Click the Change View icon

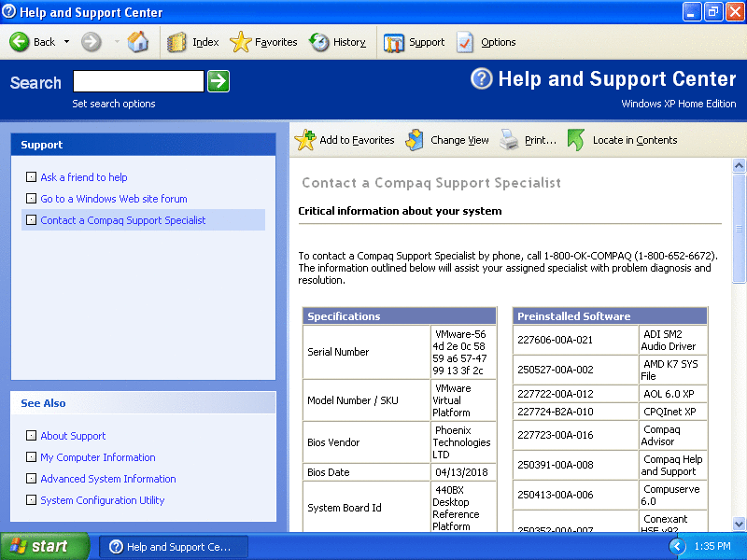pos(415,140)
